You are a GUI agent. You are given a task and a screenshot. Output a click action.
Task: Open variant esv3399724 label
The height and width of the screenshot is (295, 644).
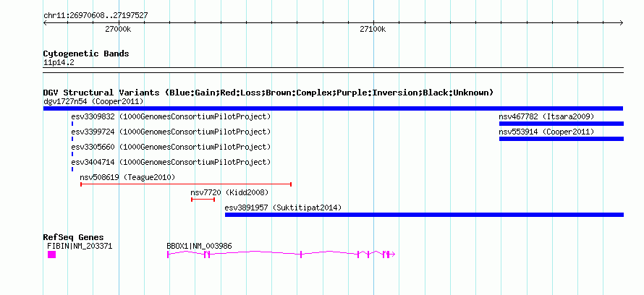pos(171,132)
